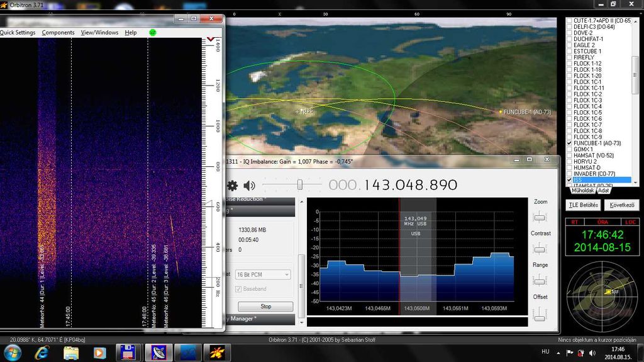Click the Zoom slider handle
The image size is (644, 362).
[540, 217]
